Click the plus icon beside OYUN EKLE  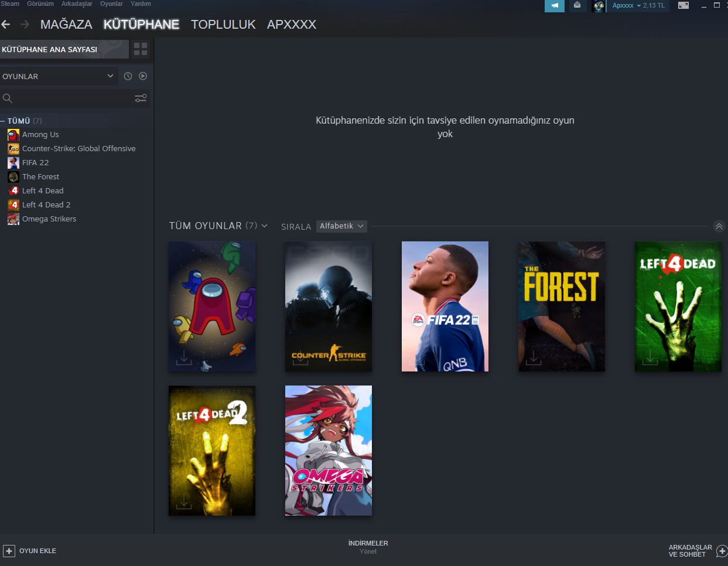point(9,551)
